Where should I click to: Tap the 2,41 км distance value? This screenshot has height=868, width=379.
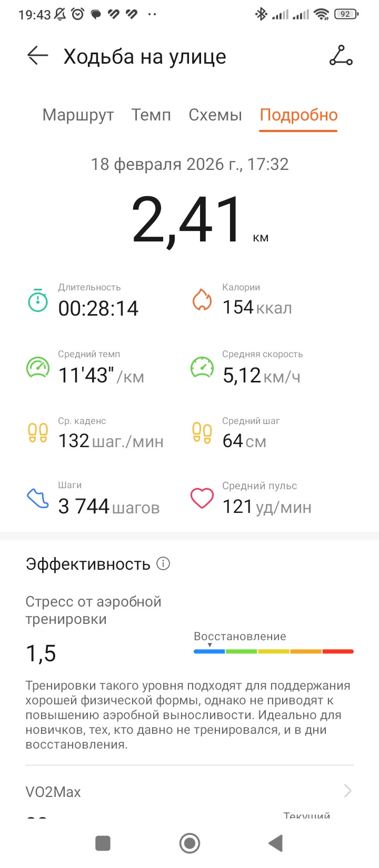pyautogui.click(x=200, y=220)
